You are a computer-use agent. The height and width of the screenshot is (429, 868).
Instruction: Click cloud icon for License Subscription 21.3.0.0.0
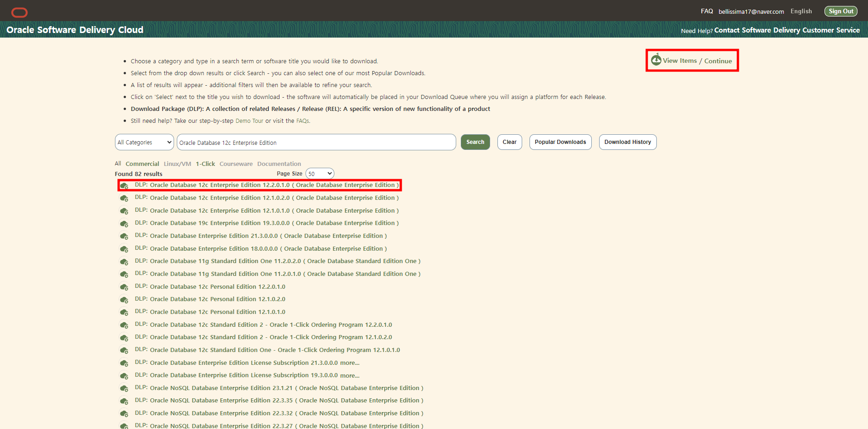[124, 363]
